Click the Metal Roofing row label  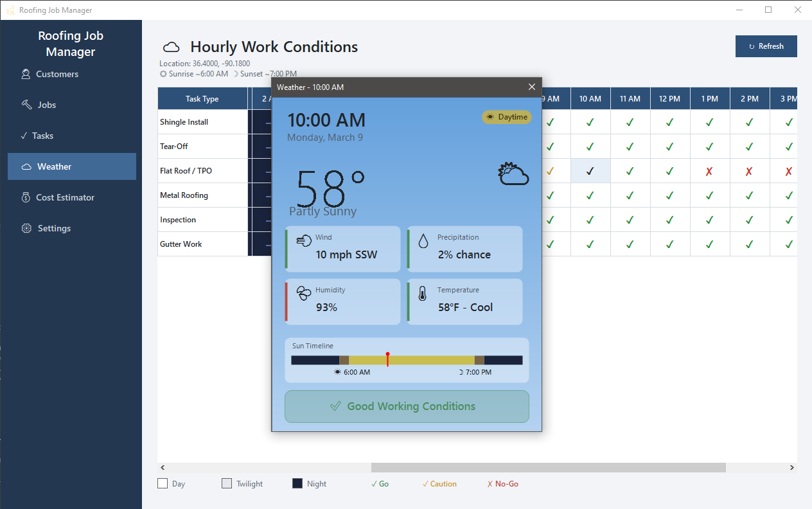[184, 195]
